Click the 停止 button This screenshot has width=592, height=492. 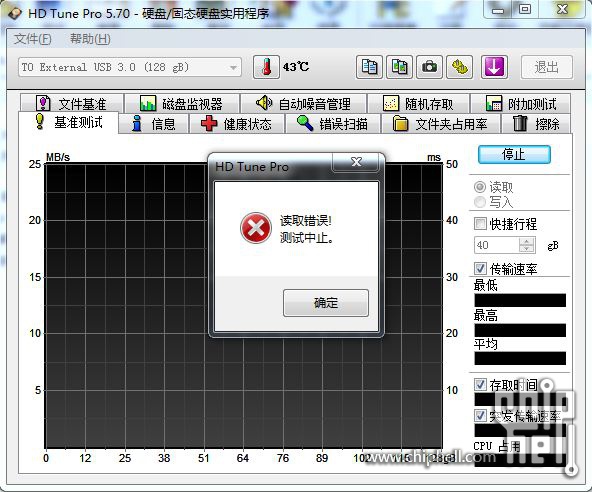click(x=514, y=154)
